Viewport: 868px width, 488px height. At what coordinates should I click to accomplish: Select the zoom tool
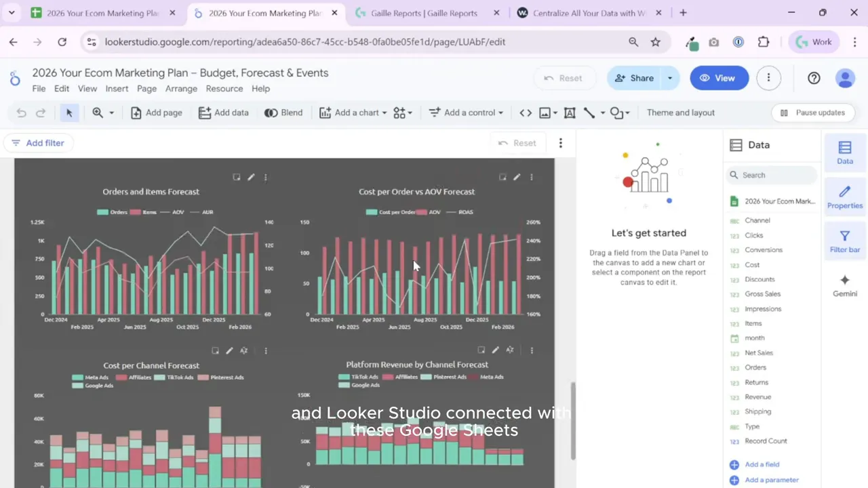click(98, 113)
